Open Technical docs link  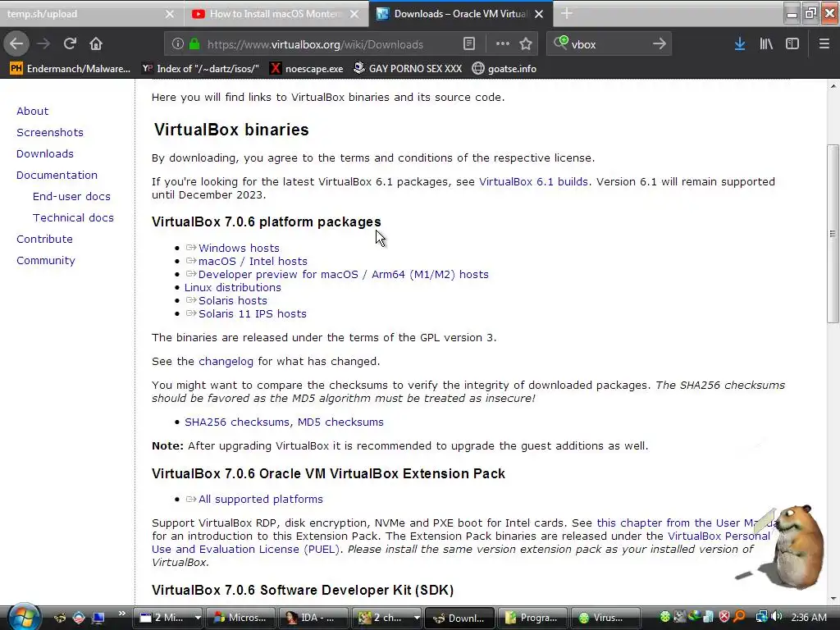[x=73, y=218]
